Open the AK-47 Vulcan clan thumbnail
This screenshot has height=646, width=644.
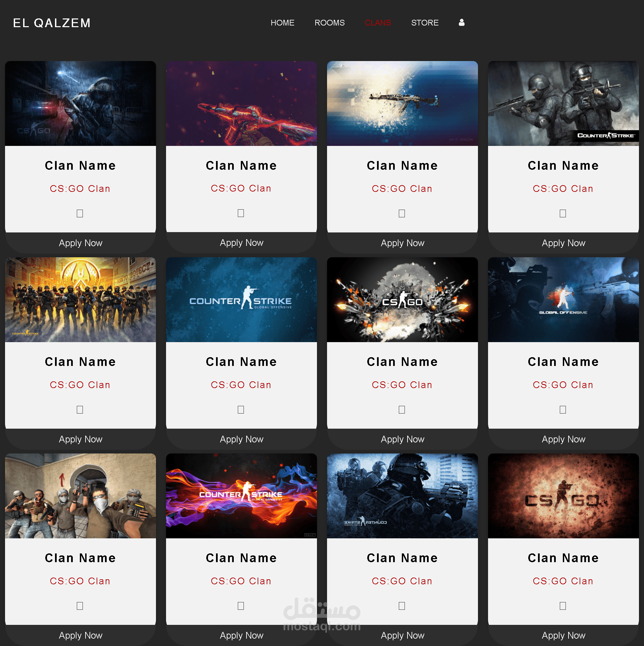[402, 103]
